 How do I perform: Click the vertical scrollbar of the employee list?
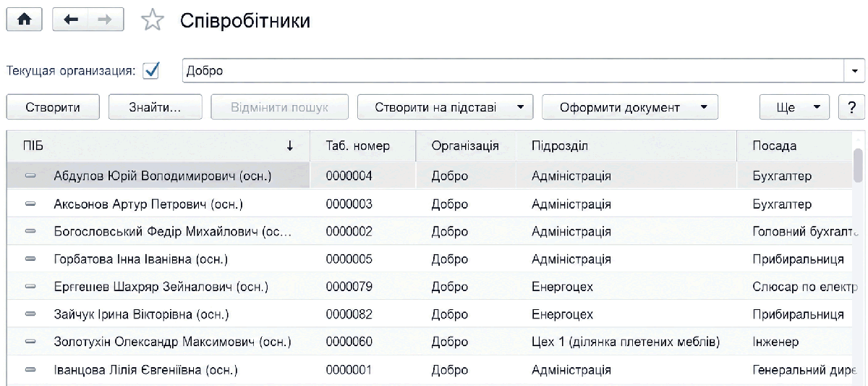(x=858, y=164)
